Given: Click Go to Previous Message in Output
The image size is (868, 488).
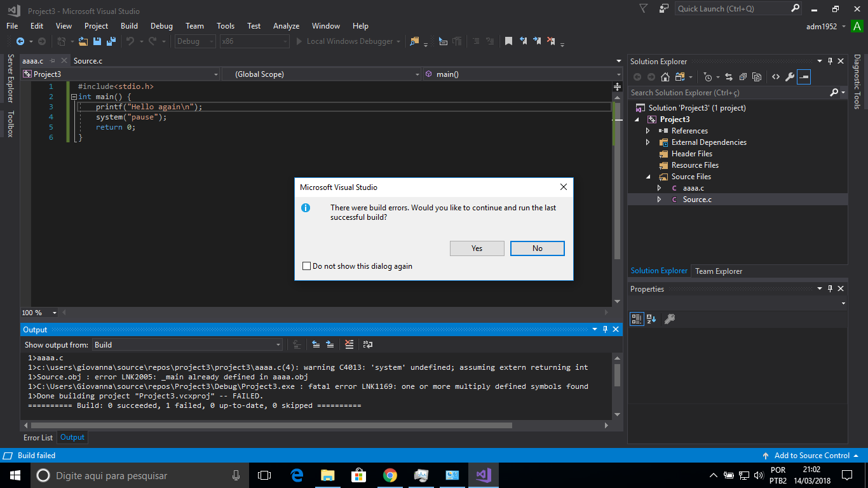Looking at the screenshot, I should tap(316, 345).
